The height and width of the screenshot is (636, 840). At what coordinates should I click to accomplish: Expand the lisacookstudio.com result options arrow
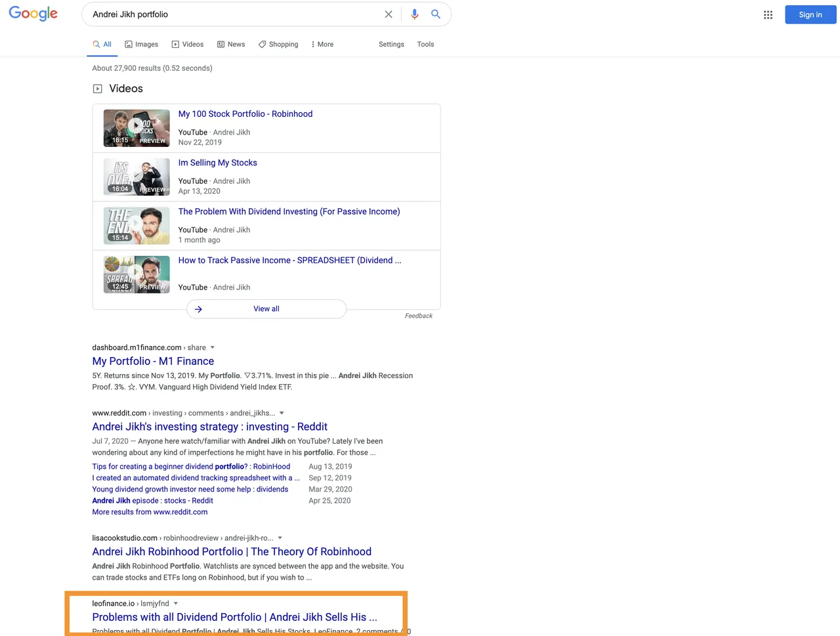point(280,538)
